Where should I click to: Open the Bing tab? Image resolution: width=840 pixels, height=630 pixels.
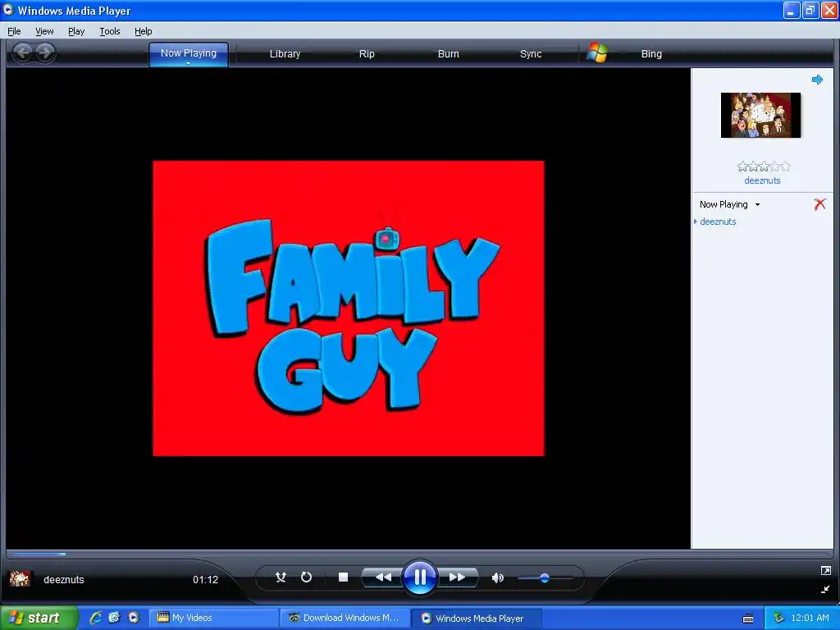point(651,53)
